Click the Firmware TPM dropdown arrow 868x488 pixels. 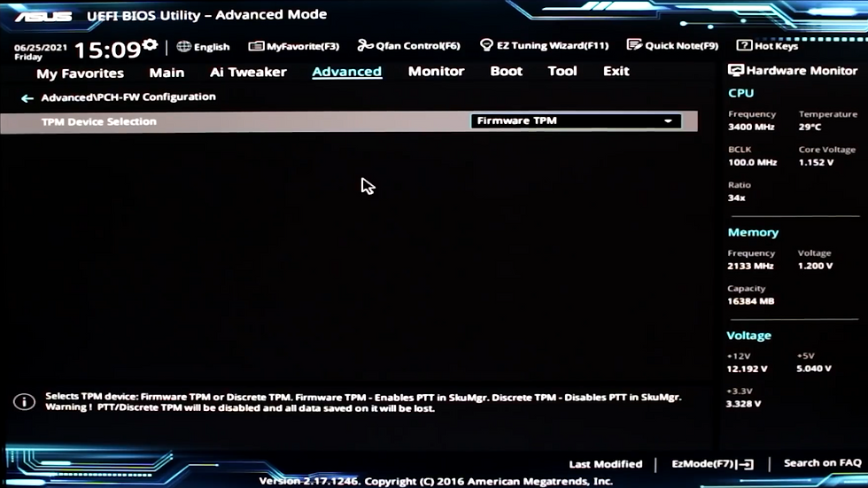pos(668,121)
